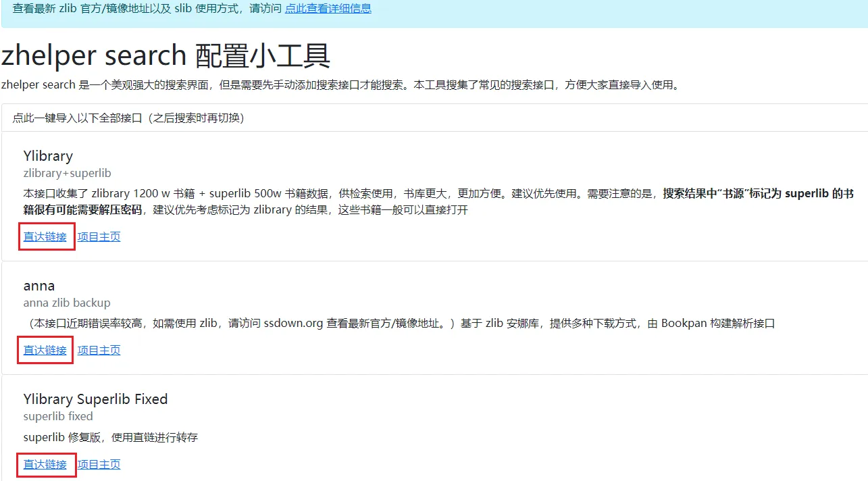Click the superlib 修复版 description text
Screen dimensions: 868x481
pyautogui.click(x=111, y=437)
